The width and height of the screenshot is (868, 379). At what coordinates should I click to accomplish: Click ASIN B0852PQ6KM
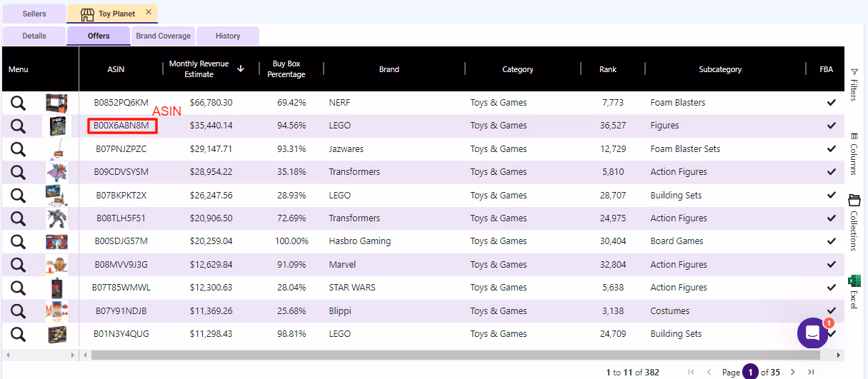coord(121,103)
